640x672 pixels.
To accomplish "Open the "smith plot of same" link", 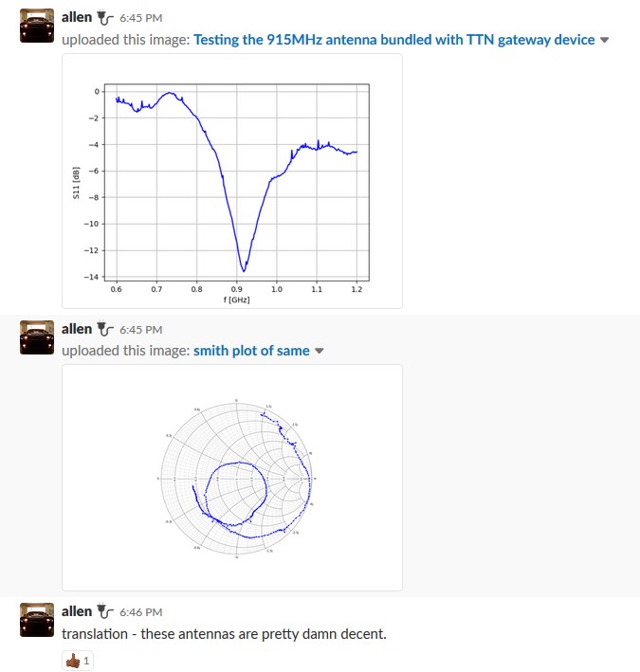I will click(251, 351).
